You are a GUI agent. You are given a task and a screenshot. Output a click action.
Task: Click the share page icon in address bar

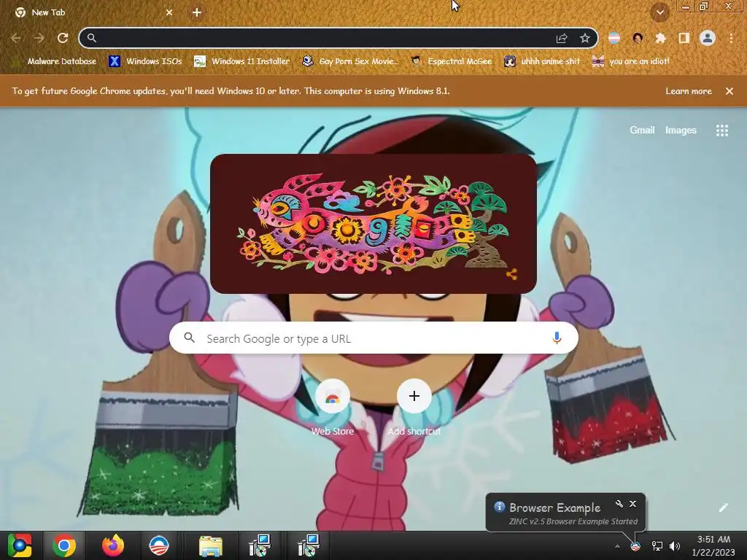click(562, 38)
